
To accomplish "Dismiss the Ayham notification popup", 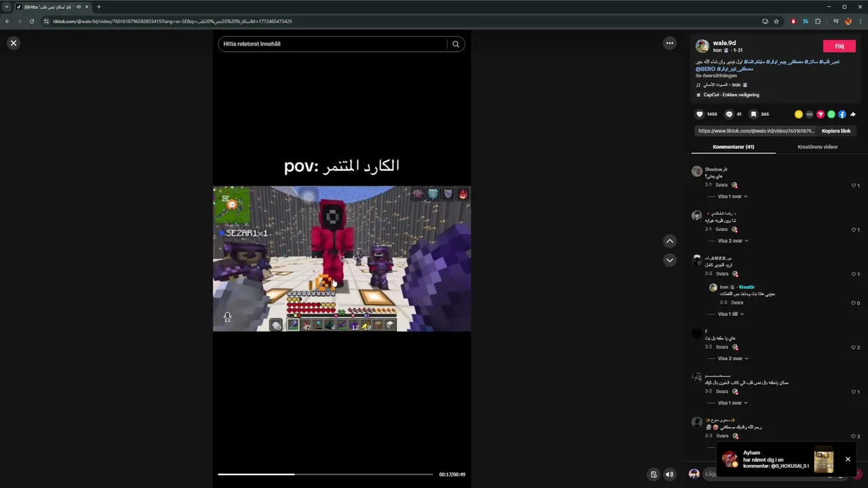I will point(848,460).
